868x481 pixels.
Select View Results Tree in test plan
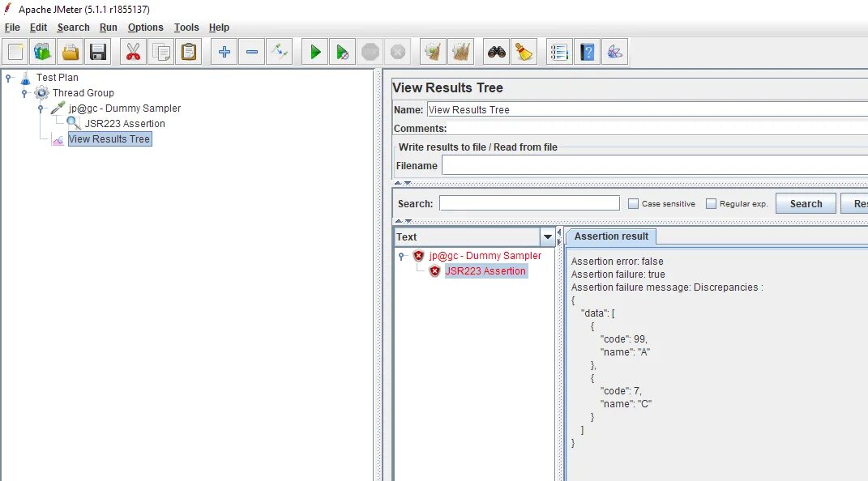(109, 139)
